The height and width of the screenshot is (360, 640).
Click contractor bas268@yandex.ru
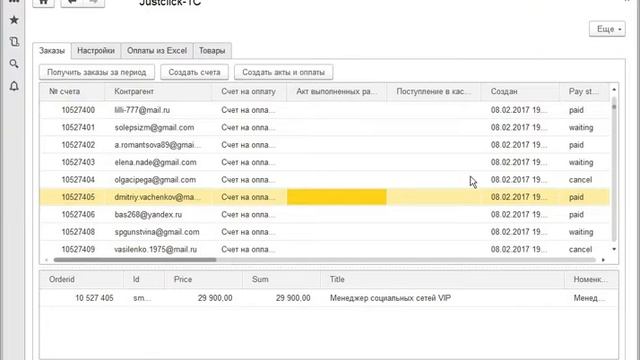pos(148,215)
